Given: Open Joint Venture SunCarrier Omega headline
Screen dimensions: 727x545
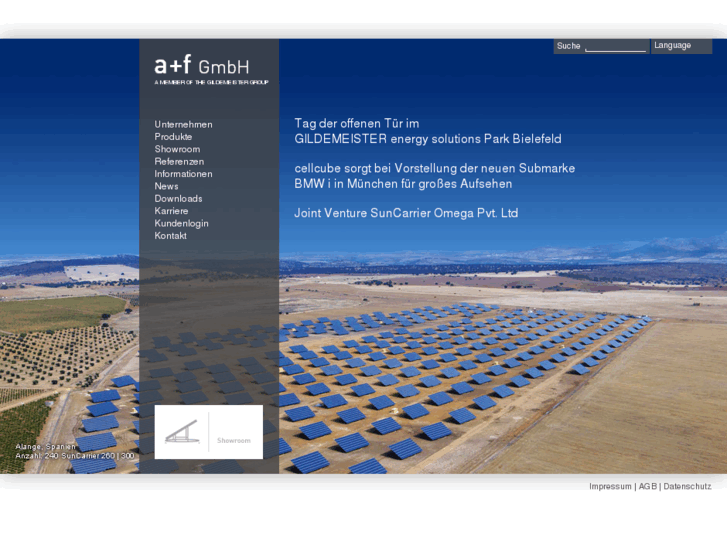Looking at the screenshot, I should pos(406,213).
